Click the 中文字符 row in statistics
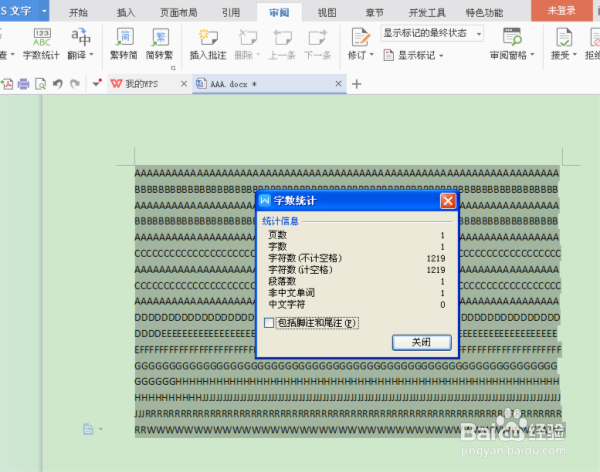 coord(357,305)
